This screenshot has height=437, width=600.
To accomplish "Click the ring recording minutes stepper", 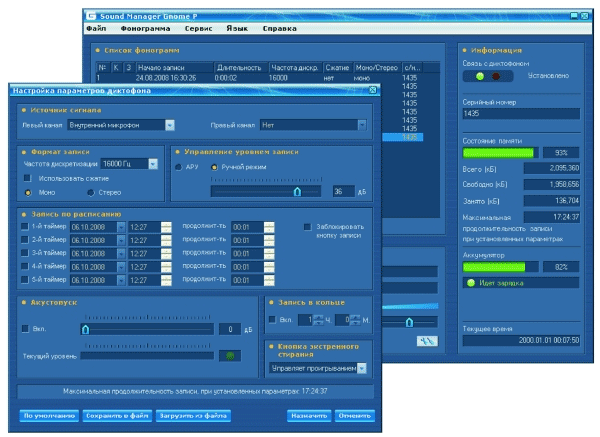I will tap(355, 320).
